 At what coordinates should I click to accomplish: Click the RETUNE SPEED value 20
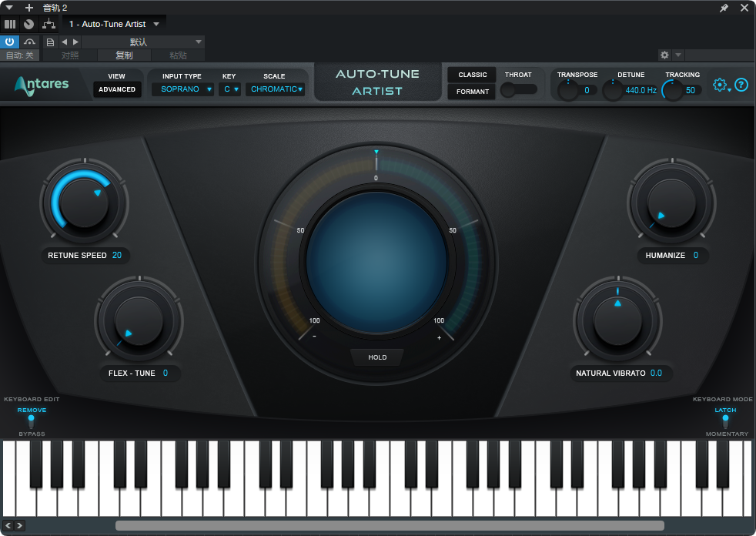[x=117, y=255]
